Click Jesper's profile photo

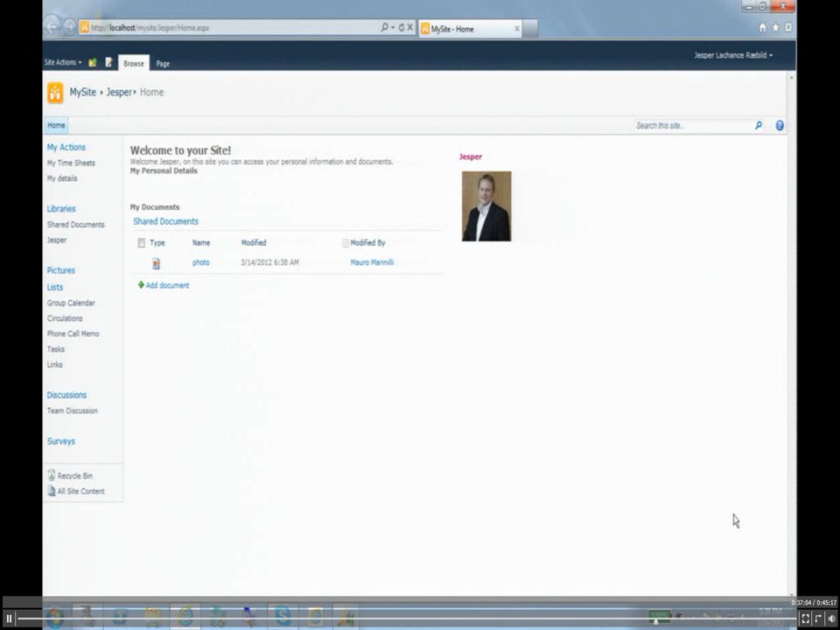(x=486, y=206)
